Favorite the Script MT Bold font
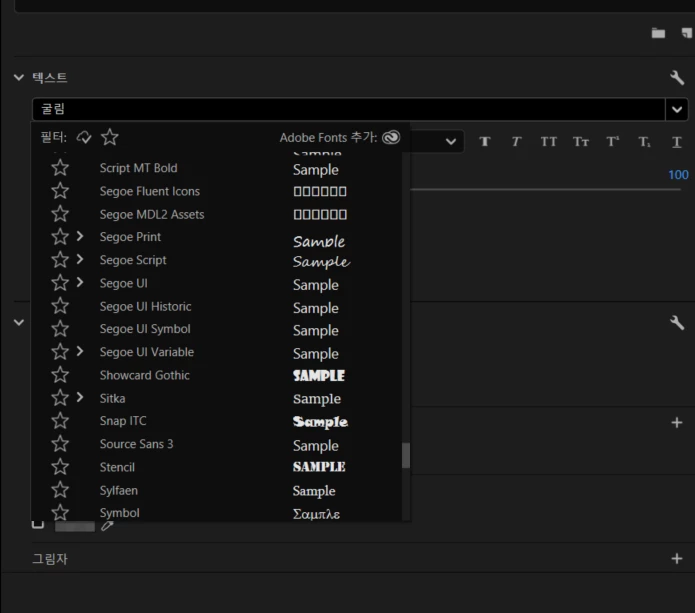This screenshot has height=613, width=695. click(60, 168)
